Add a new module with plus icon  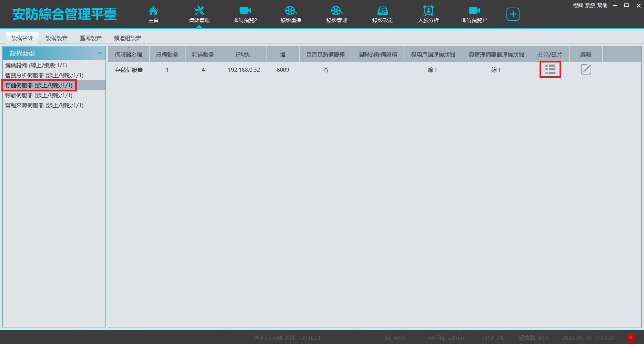[x=513, y=14]
